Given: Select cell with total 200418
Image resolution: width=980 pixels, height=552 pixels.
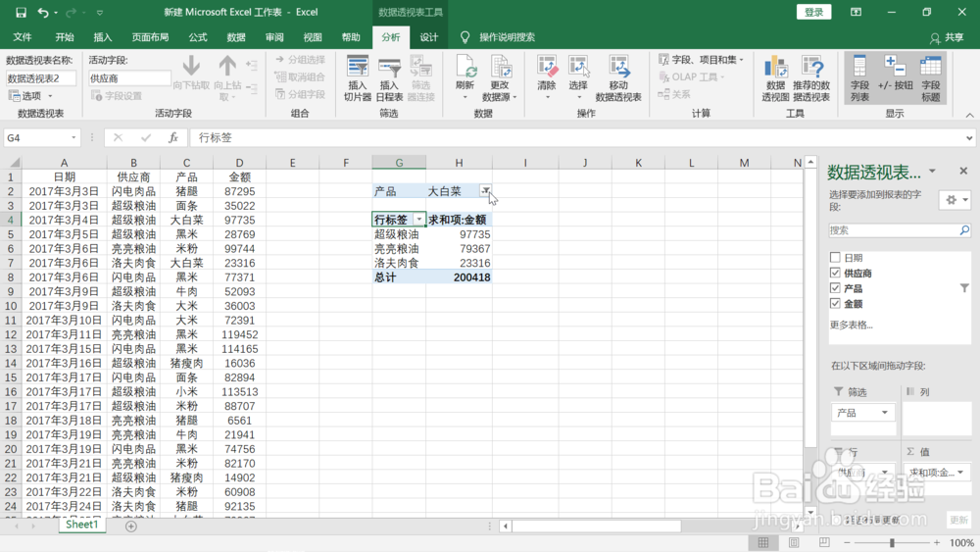Looking at the screenshot, I should click(x=459, y=276).
